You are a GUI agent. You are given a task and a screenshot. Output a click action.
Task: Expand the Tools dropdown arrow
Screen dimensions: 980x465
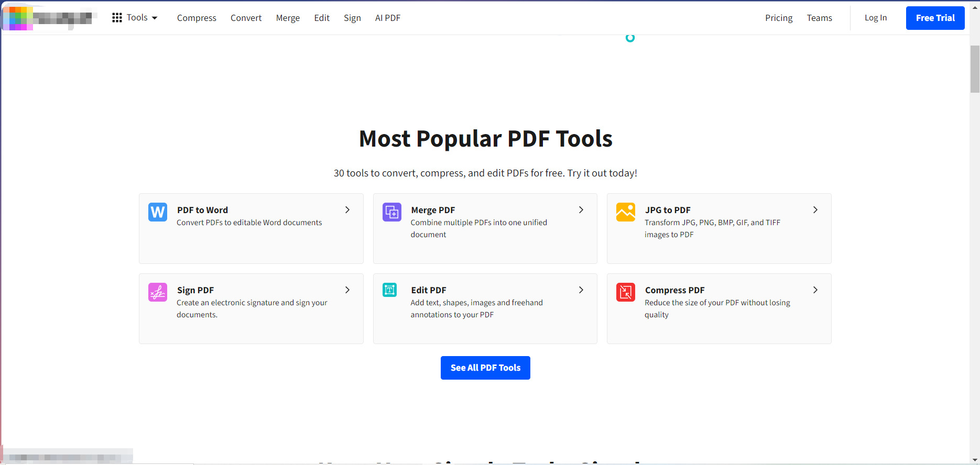click(155, 18)
